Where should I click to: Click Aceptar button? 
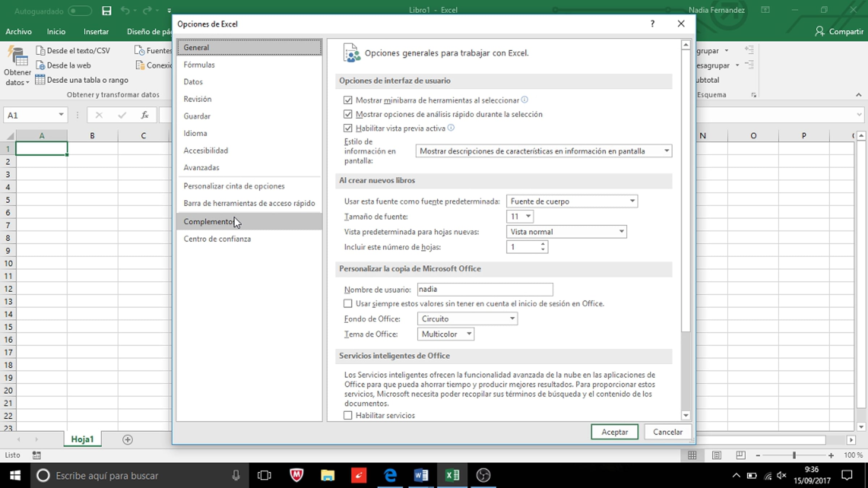(614, 432)
